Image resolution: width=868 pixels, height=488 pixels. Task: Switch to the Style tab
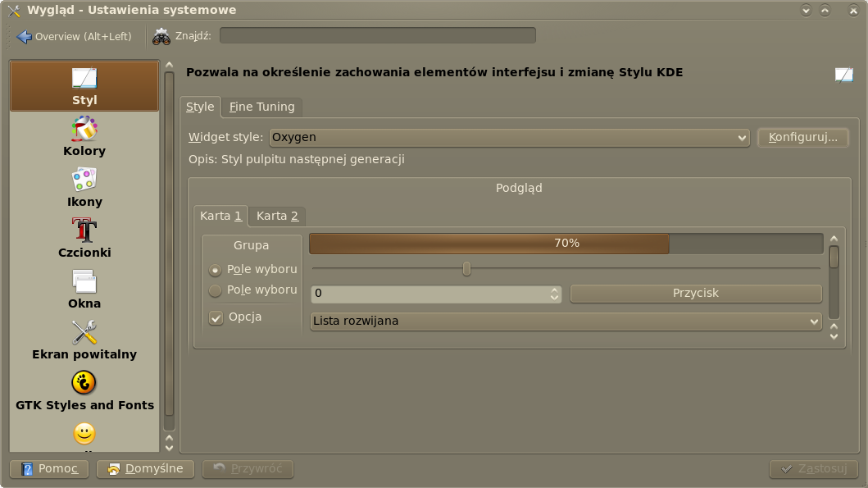(200, 107)
